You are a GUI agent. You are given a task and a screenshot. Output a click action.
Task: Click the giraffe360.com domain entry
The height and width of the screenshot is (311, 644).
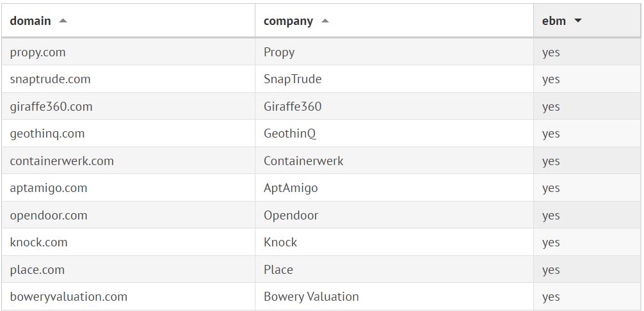point(51,107)
